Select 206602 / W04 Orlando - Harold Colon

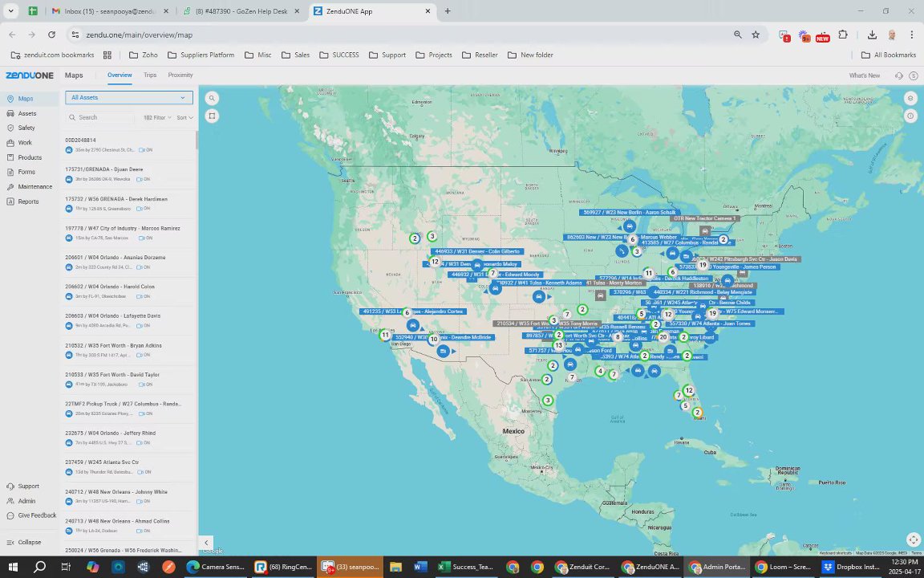(x=128, y=291)
